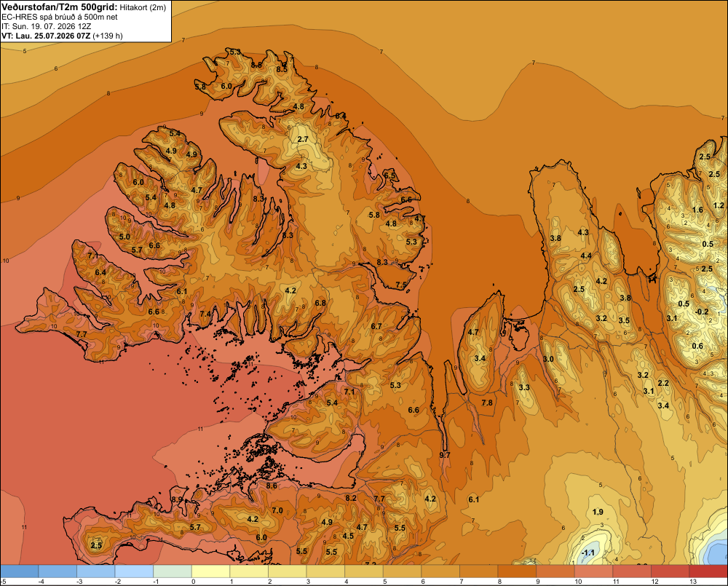Click the forecast offset "(+139 h)"
The image size is (728, 586).
(x=108, y=36)
